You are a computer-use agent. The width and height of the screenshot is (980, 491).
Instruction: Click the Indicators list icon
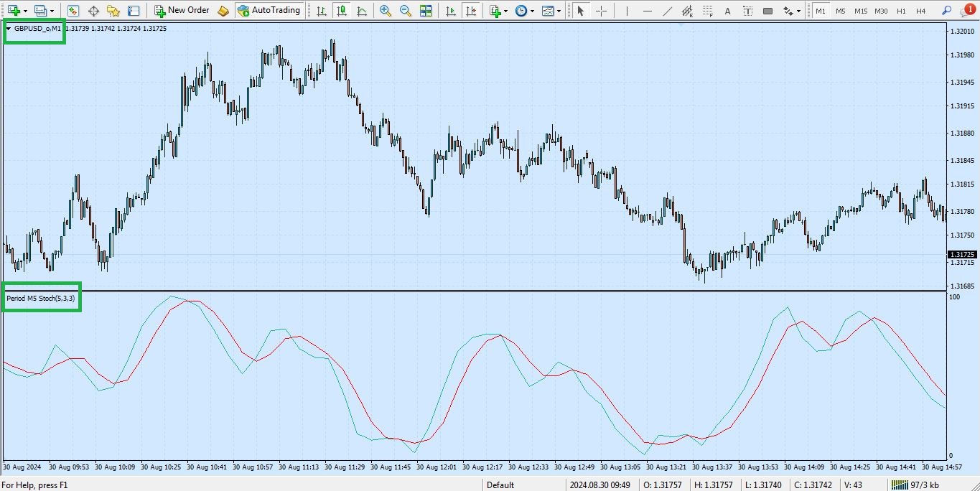(495, 11)
